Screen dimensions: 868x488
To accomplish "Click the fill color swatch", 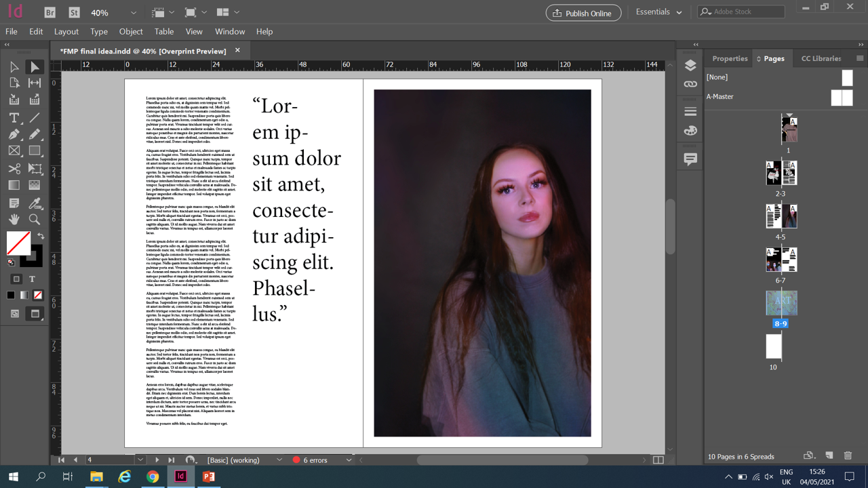I will [x=18, y=243].
